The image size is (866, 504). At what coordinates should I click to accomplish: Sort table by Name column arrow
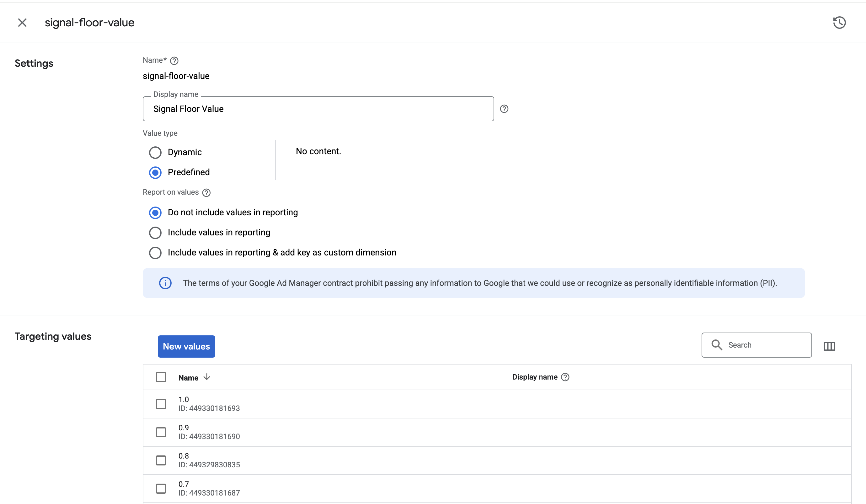pos(206,377)
